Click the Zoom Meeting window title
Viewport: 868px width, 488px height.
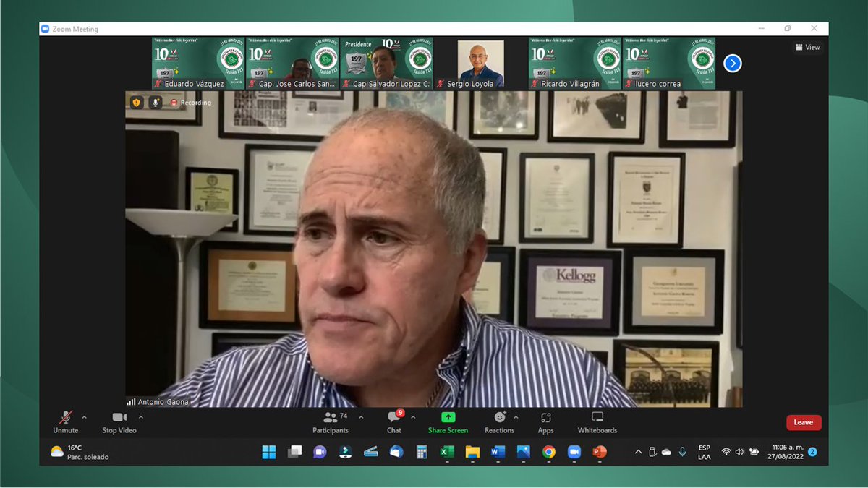(x=75, y=30)
